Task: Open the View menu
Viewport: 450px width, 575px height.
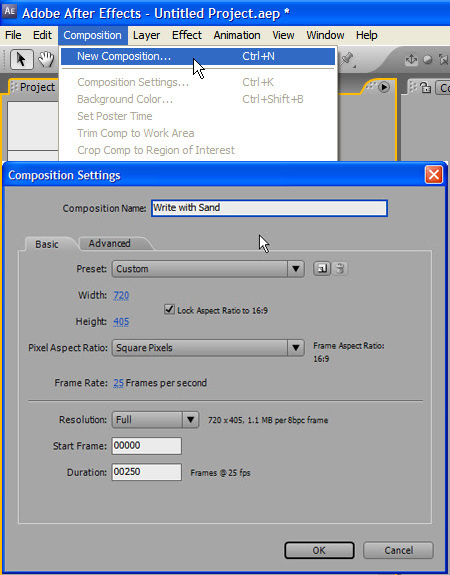Action: (283, 35)
